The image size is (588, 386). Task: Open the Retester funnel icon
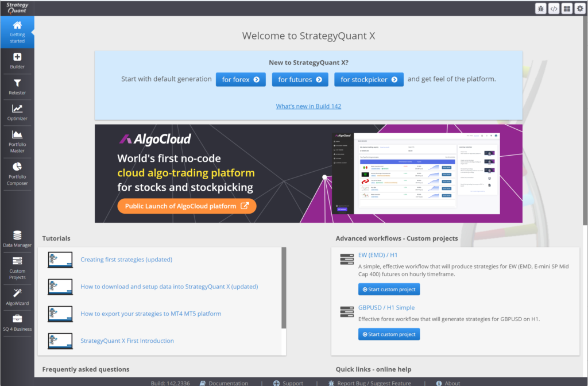pos(17,86)
